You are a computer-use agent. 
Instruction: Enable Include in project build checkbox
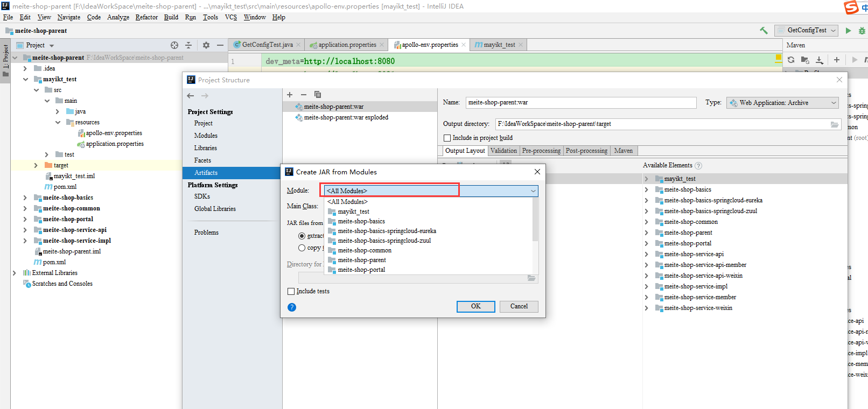(x=447, y=138)
